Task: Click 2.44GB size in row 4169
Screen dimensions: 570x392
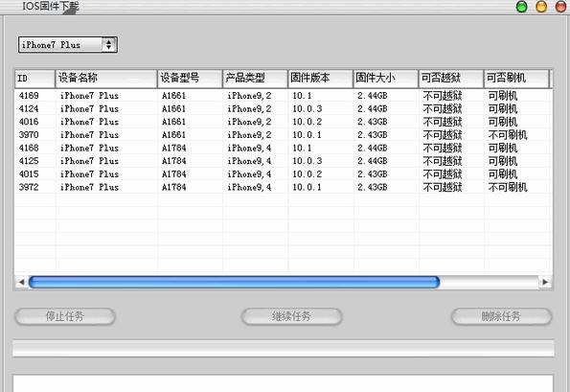Action: (x=373, y=96)
